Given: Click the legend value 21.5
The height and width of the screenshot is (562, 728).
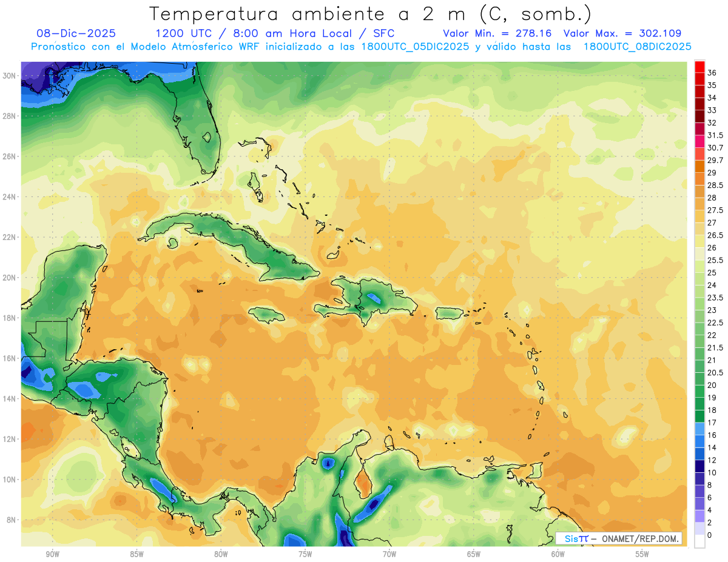Looking at the screenshot, I should point(715,348).
